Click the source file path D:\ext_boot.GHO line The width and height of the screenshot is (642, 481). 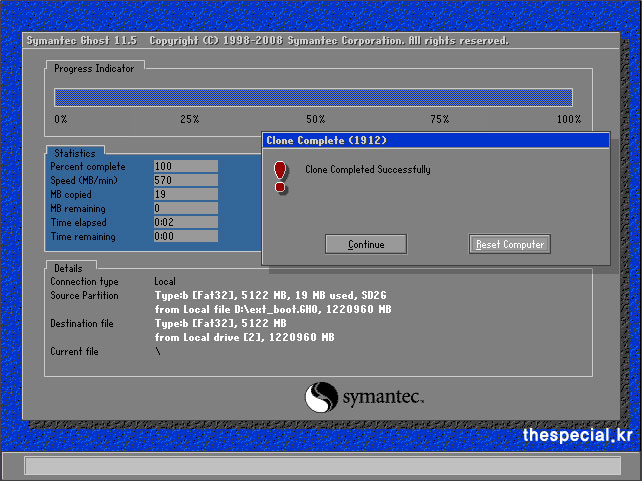273,309
